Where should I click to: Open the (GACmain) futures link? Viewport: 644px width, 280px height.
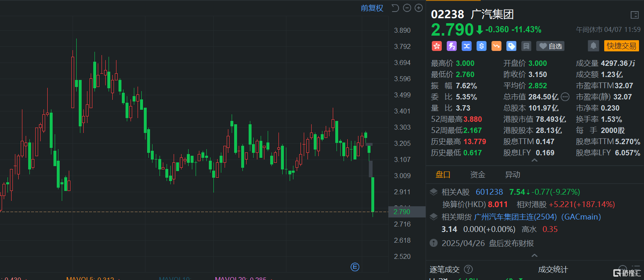(x=581, y=217)
